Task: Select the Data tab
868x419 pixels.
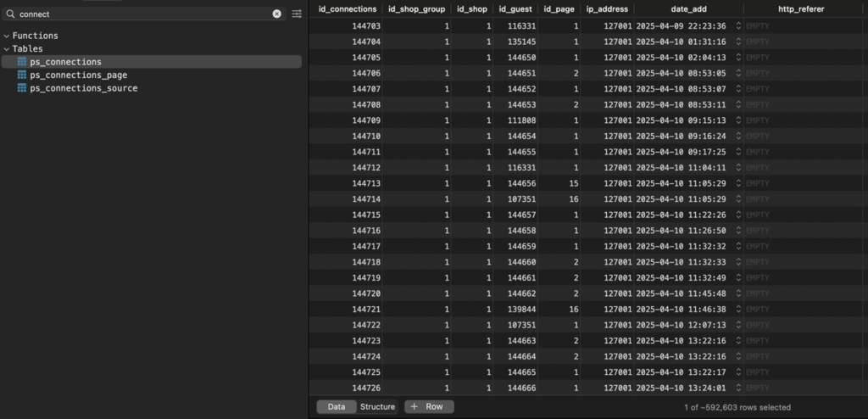Action: [337, 407]
